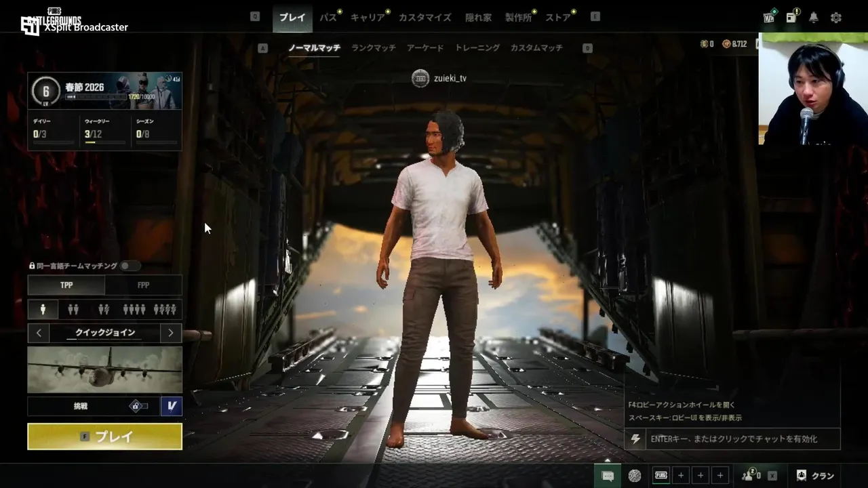Open the friends list icon showing 0
The width and height of the screenshot is (868, 488).
coord(751,476)
